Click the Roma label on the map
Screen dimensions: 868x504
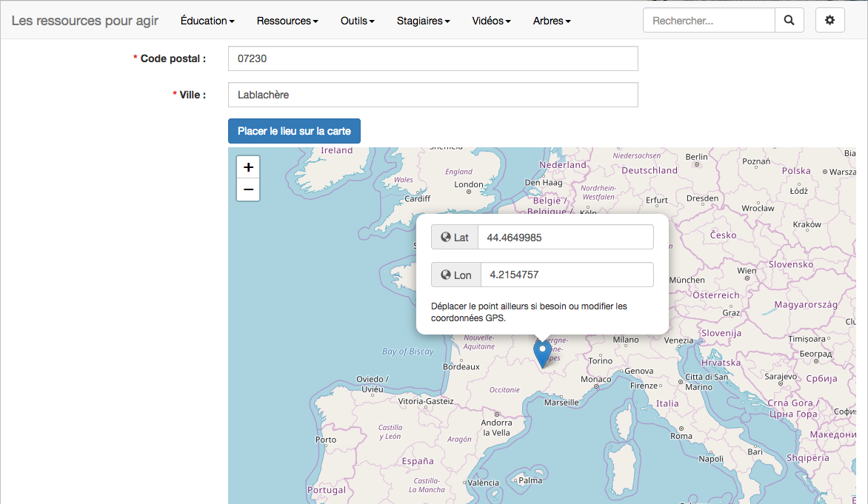[681, 435]
